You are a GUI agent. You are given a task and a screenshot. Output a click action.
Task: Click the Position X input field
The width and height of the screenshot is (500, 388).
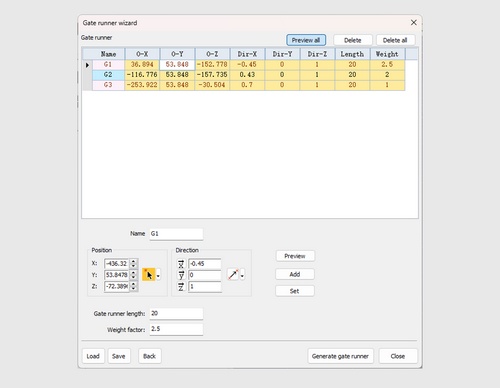point(117,263)
